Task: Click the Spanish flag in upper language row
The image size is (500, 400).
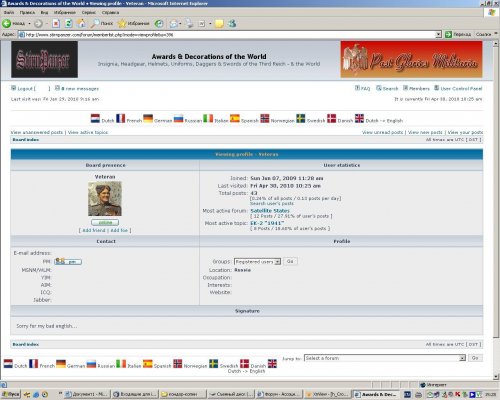Action: (x=235, y=118)
